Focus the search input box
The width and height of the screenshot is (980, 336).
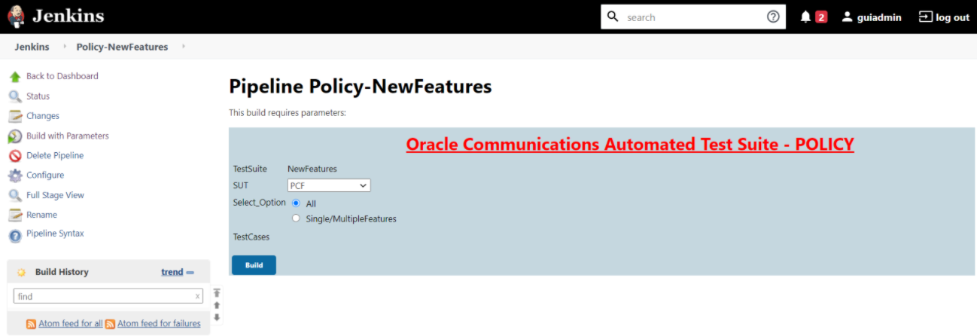693,17
